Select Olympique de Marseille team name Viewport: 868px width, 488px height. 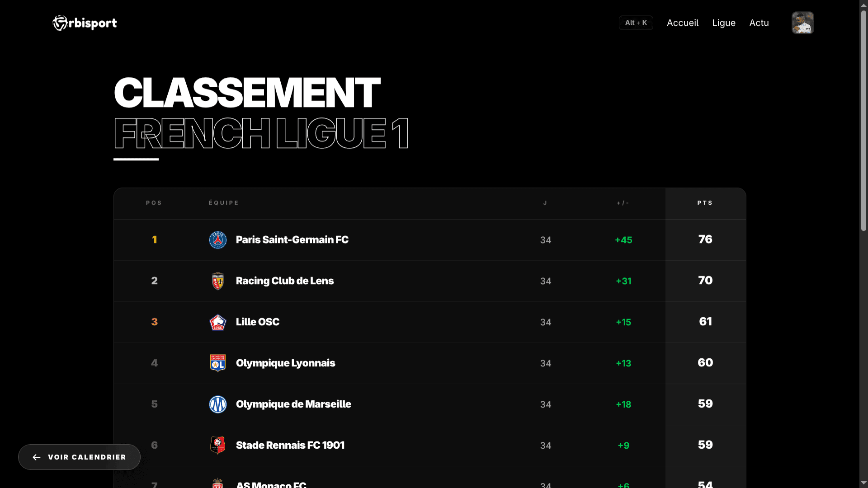coord(293,404)
